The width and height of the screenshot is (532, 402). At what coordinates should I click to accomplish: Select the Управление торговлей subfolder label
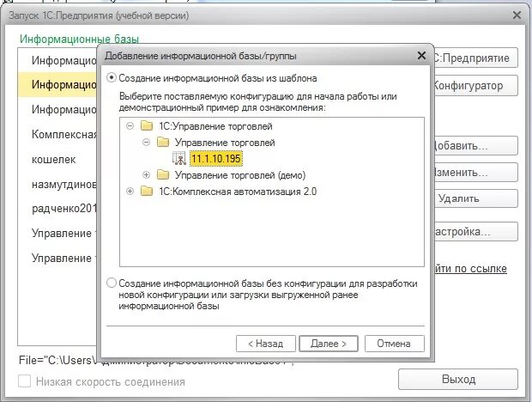click(225, 143)
